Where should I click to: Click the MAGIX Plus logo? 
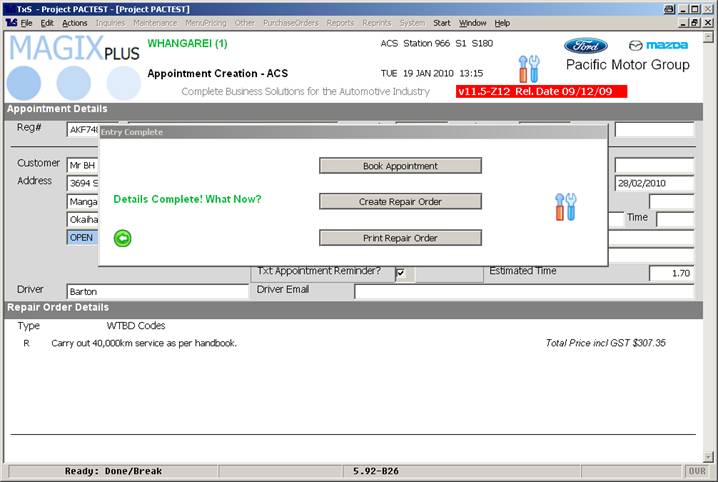pos(74,65)
